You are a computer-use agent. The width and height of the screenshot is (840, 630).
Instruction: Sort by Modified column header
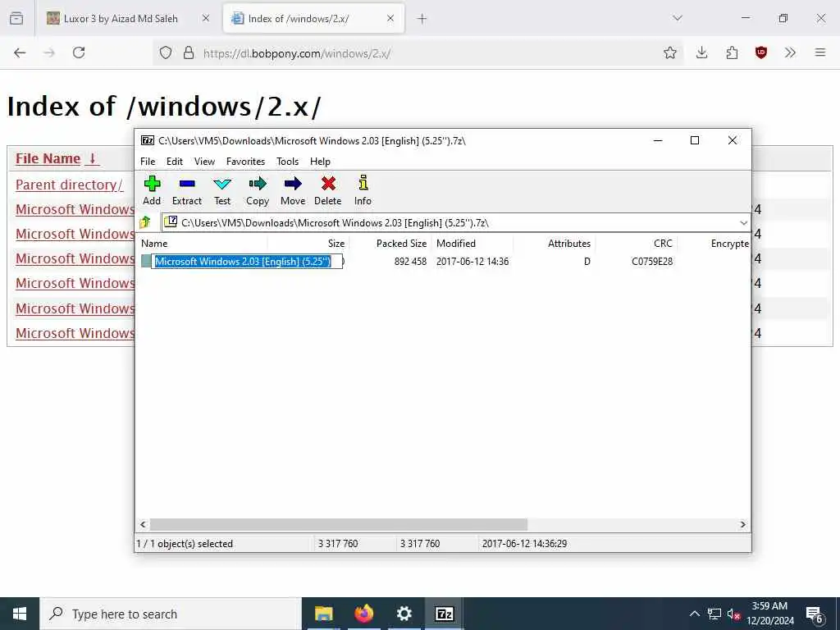click(x=472, y=243)
